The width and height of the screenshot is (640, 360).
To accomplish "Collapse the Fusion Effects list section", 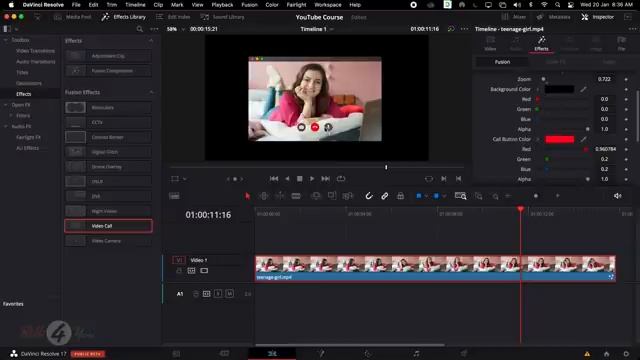I will click(151, 92).
